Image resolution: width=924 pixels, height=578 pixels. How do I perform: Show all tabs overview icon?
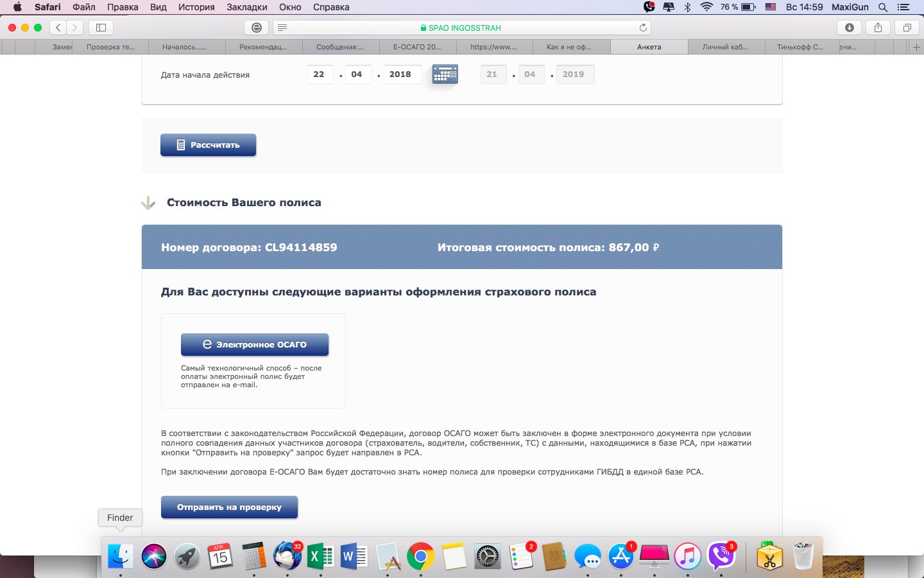(x=907, y=28)
